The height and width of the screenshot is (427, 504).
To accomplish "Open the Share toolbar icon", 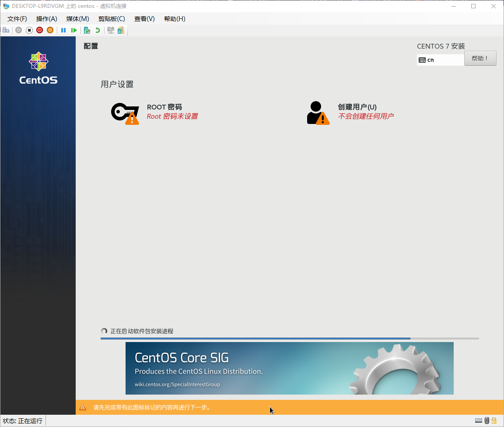I will 121,30.
